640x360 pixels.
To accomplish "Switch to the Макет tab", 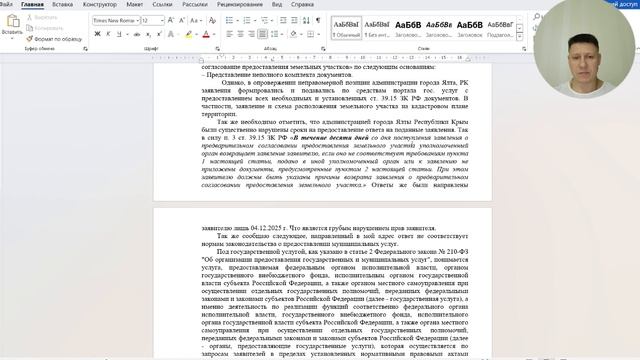I will coord(135,4).
